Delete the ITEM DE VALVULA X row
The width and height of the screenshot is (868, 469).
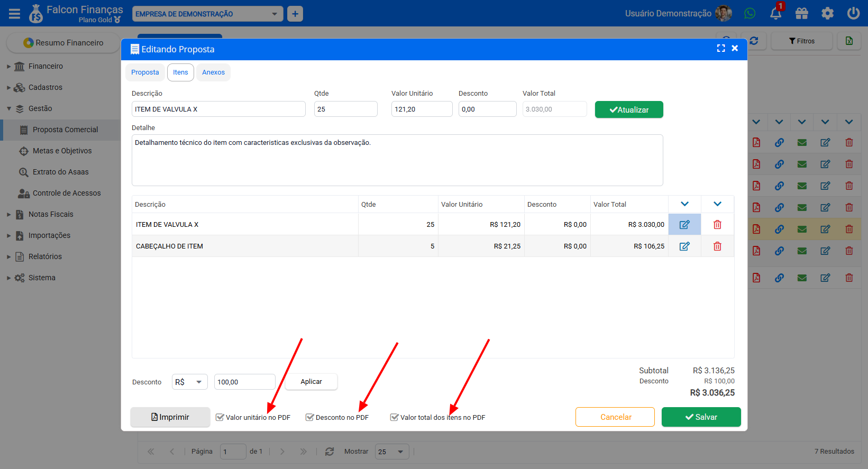[x=717, y=224]
